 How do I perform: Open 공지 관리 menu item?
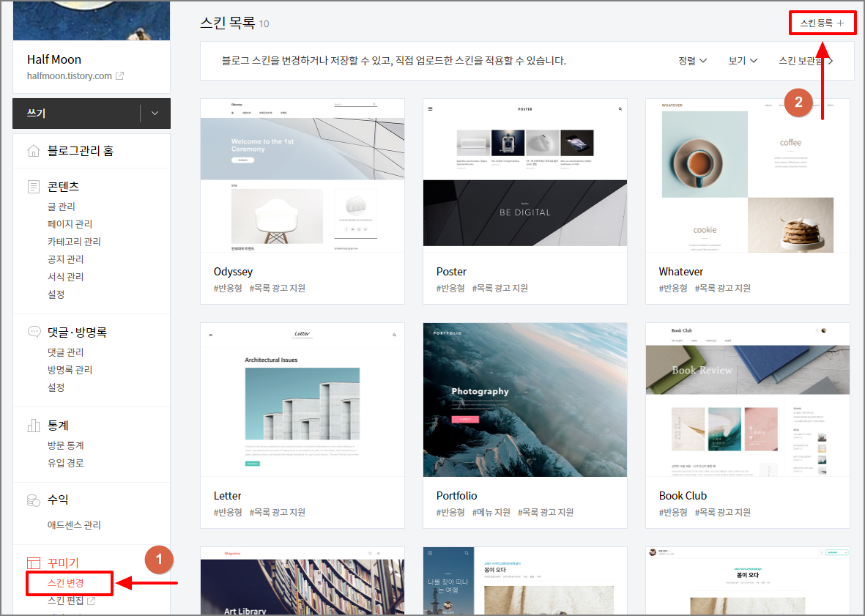[x=66, y=259]
